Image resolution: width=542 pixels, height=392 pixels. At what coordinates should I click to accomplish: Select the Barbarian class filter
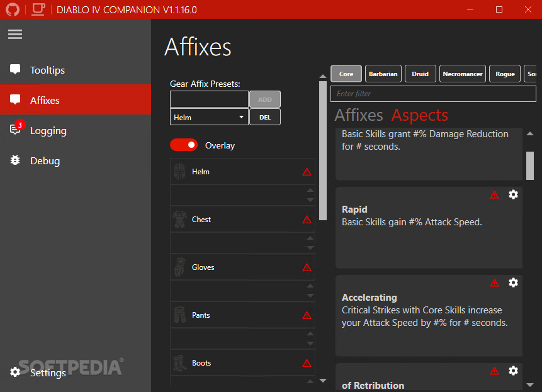pyautogui.click(x=383, y=74)
